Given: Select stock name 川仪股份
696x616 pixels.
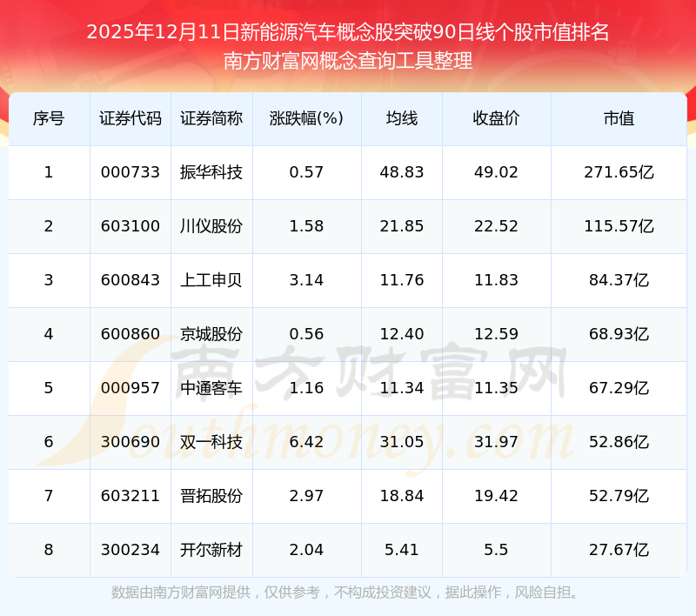Looking at the screenshot, I should [211, 226].
